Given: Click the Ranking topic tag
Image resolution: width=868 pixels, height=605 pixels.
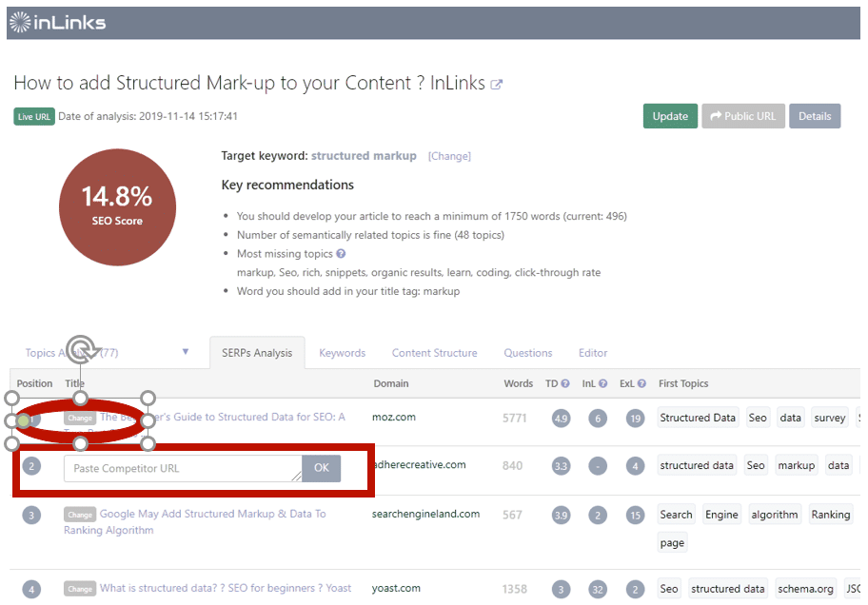Looking at the screenshot, I should pyautogui.click(x=830, y=515).
